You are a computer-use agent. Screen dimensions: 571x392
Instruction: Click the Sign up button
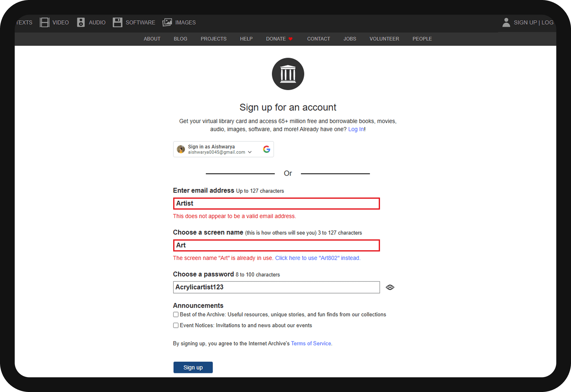[x=193, y=367]
